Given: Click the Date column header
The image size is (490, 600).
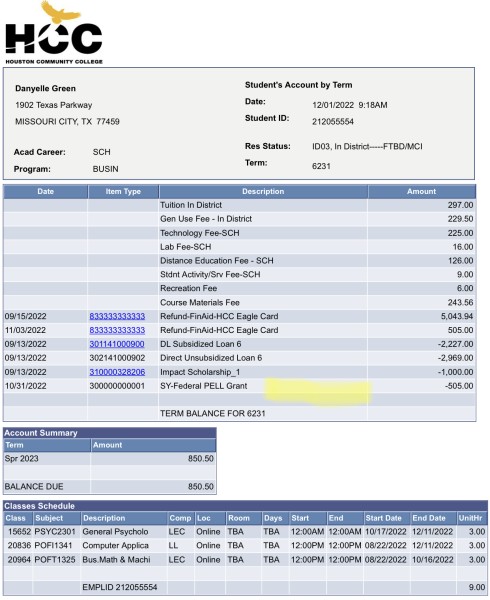Looking at the screenshot, I should (x=46, y=191).
